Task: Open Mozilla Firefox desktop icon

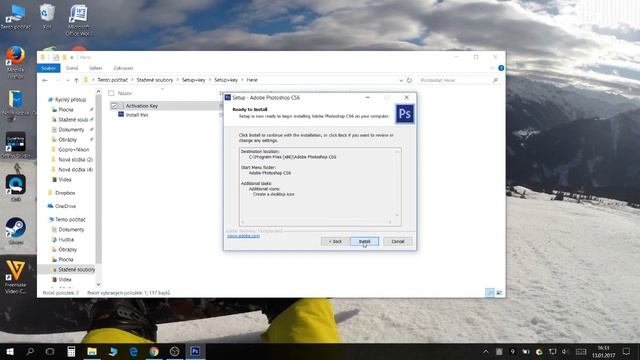Action: tap(16, 61)
